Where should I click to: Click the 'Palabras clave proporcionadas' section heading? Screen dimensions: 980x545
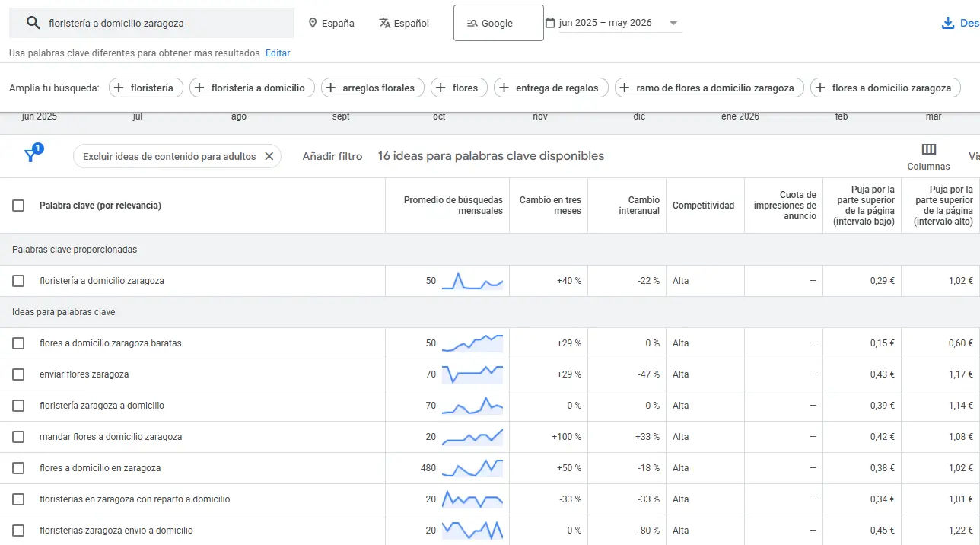pos(75,250)
